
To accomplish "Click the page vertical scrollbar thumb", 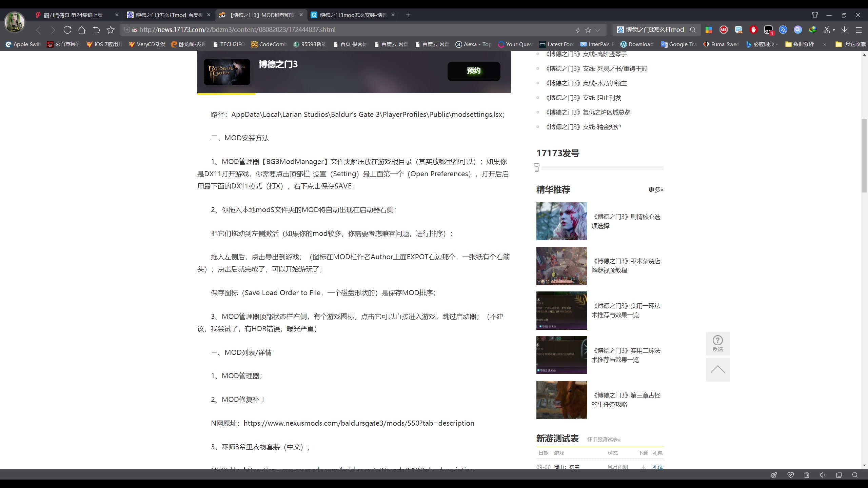I will pos(864,156).
